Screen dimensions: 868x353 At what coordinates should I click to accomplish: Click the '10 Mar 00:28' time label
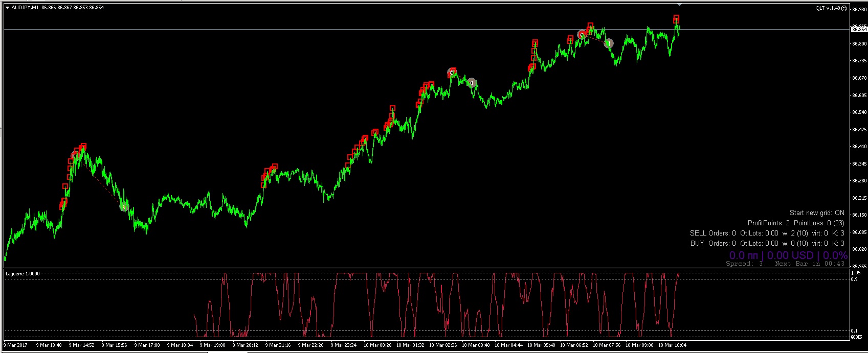coord(377,345)
